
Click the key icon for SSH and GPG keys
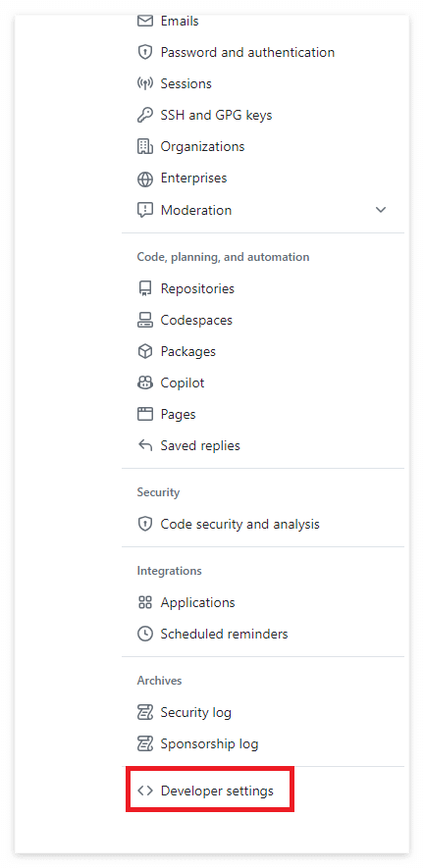tap(144, 115)
